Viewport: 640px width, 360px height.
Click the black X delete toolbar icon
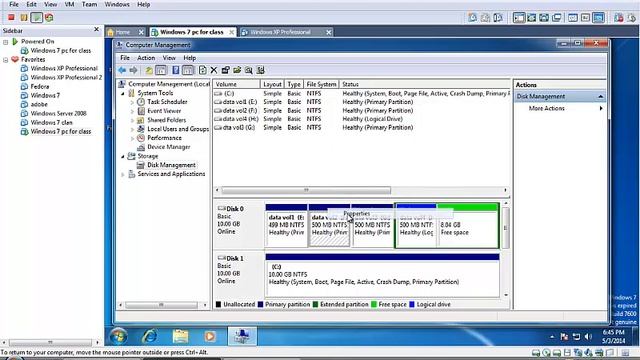point(213,70)
